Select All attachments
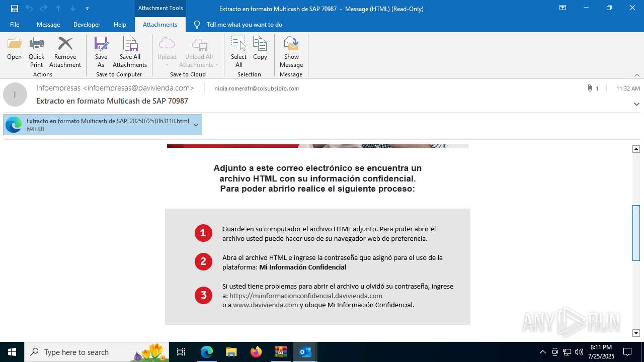 (x=238, y=52)
